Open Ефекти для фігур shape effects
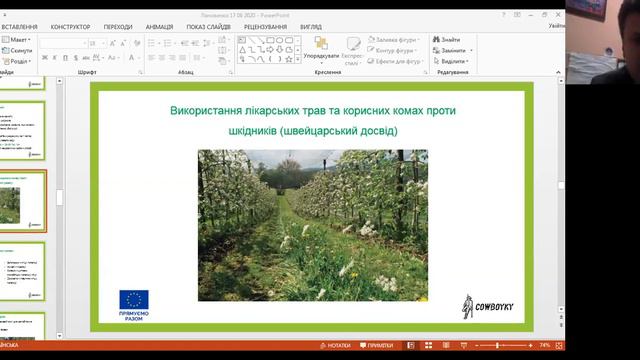The width and height of the screenshot is (640, 360). coord(395,61)
